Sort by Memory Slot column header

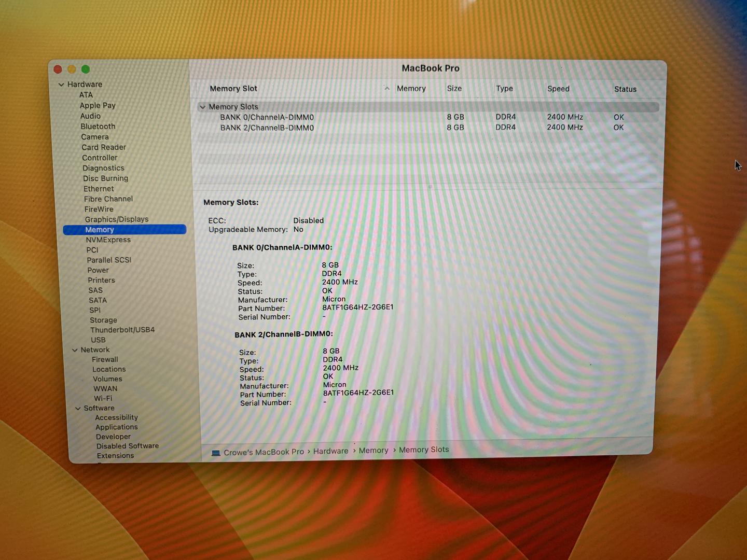pos(233,89)
